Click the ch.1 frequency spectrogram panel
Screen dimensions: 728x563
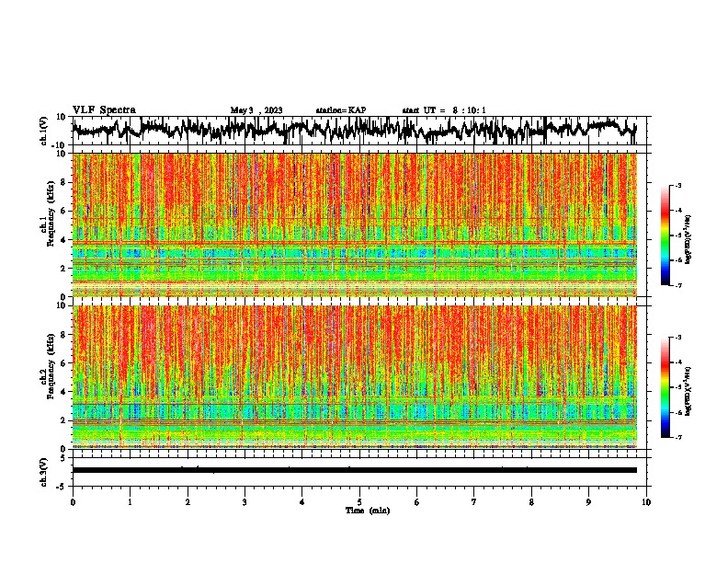[354, 224]
